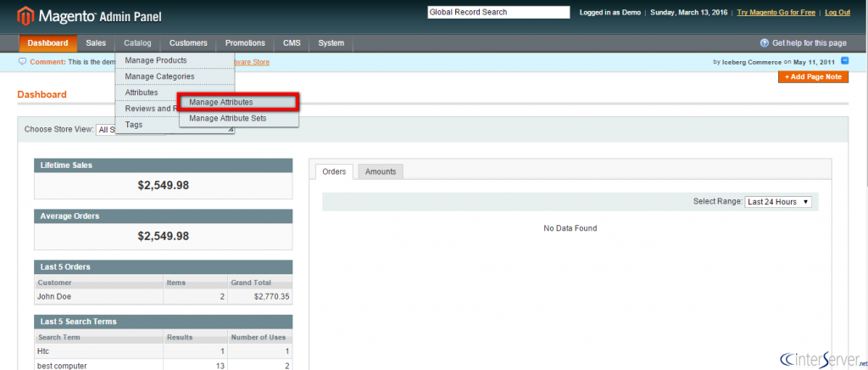Click the Lifetime Sales amount $2,549.98
868x370 pixels.
click(164, 186)
